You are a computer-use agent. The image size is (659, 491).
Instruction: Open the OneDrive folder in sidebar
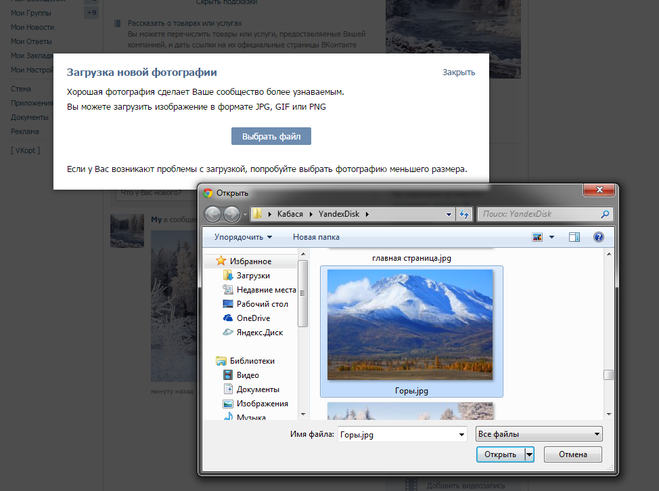253,317
